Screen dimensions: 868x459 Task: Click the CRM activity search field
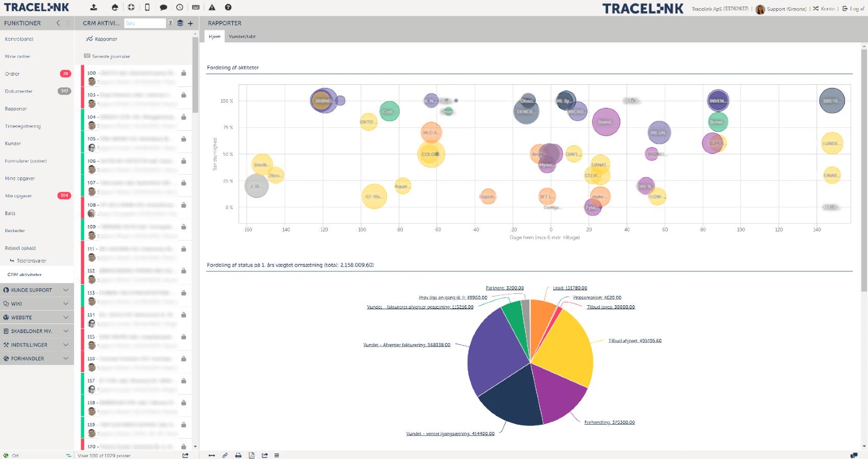(x=145, y=23)
